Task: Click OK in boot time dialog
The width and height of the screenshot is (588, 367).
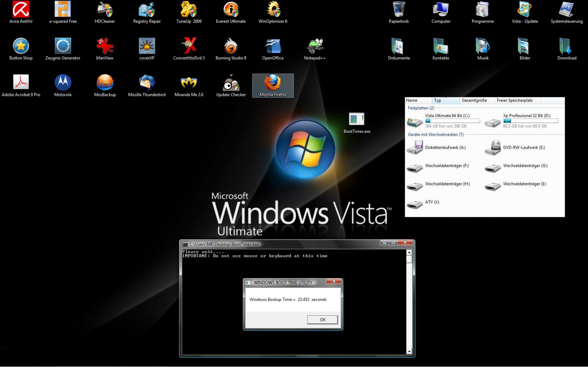Action: pyautogui.click(x=323, y=319)
